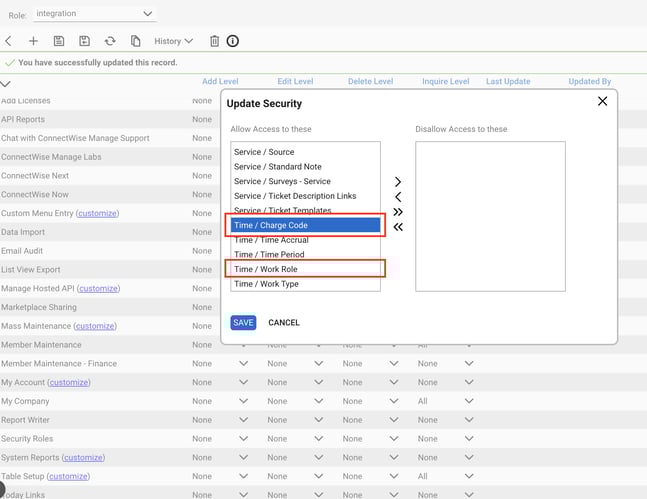Click the SAVE button
The width and height of the screenshot is (647, 499).
coord(243,323)
